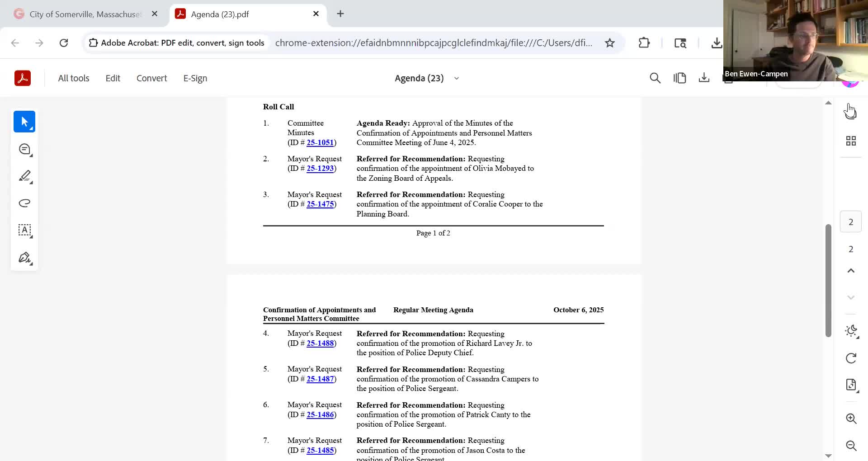Reload the current browser page
This screenshot has width=868, height=461.
click(64, 43)
